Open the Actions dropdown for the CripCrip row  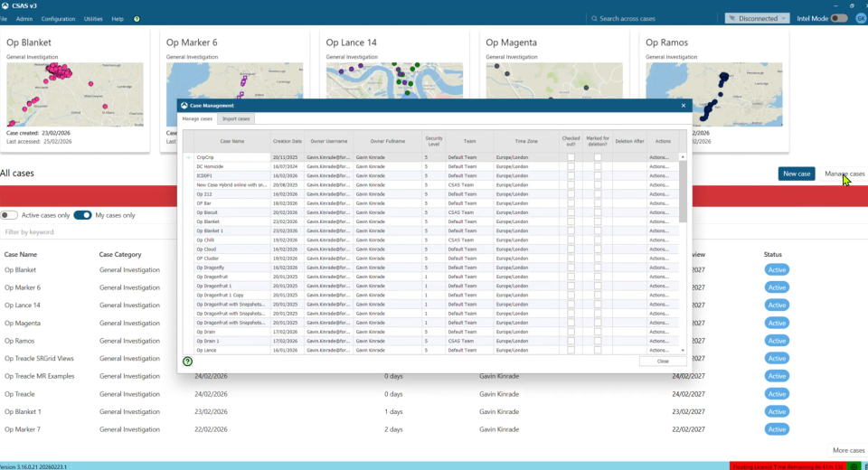661,157
